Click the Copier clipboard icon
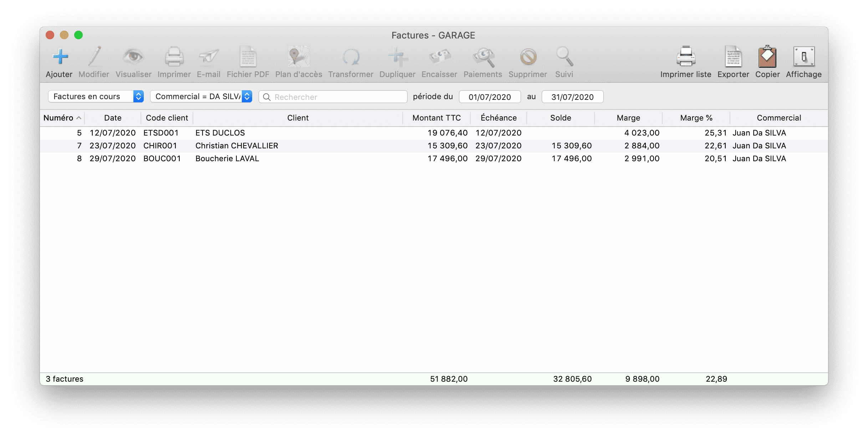The image size is (868, 438). (x=767, y=57)
